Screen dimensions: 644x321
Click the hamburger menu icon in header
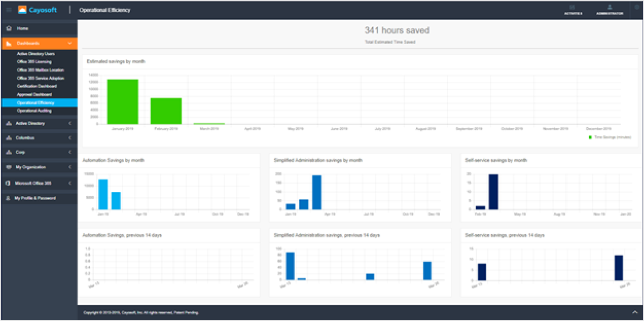click(x=9, y=9)
